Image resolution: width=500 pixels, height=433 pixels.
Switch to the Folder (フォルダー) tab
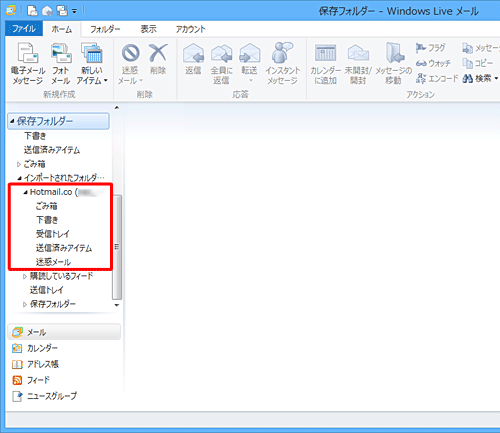pos(105,29)
